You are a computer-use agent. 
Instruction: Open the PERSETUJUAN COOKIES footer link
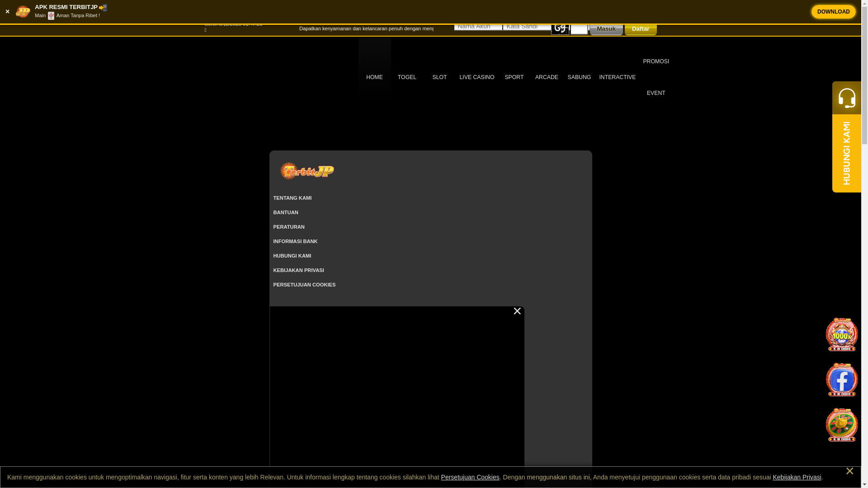(x=304, y=285)
